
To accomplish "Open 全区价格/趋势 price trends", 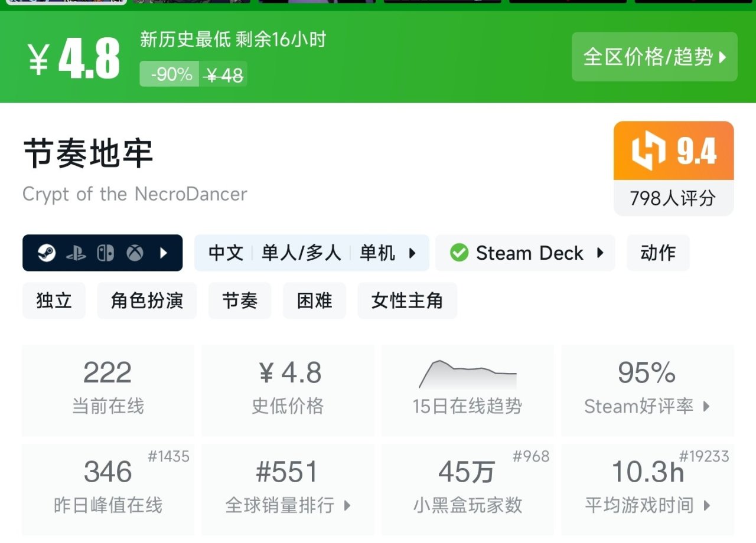I will point(654,57).
